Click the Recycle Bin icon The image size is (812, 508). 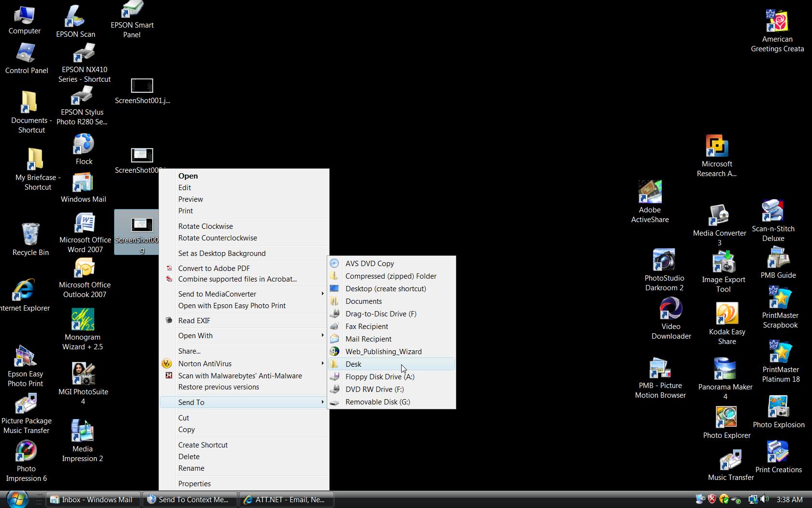point(30,239)
